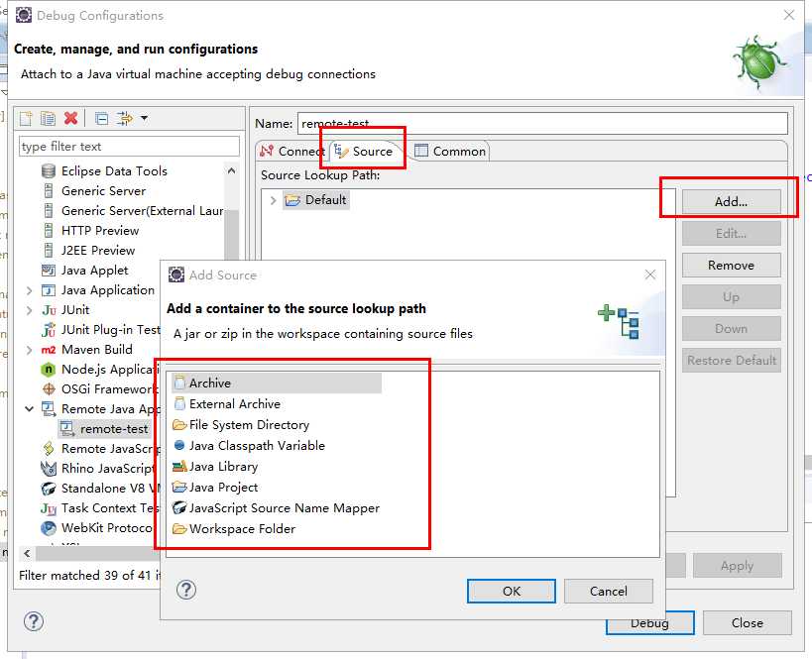The height and width of the screenshot is (659, 812).
Task: Click the help icon in Debug Configurations window
Action: pyautogui.click(x=34, y=621)
